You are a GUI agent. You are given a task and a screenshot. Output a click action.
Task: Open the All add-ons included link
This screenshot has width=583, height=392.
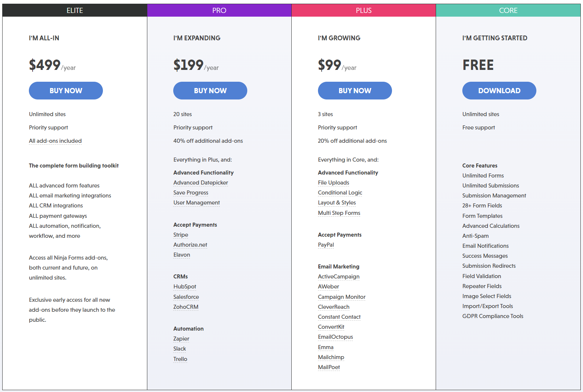click(x=55, y=141)
